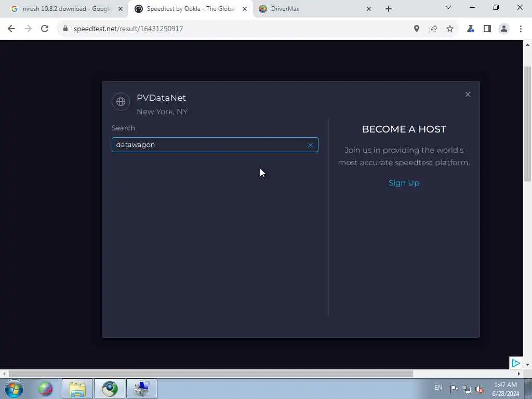Reload the Speedtest page
The height and width of the screenshot is (399, 532).
pos(45,29)
